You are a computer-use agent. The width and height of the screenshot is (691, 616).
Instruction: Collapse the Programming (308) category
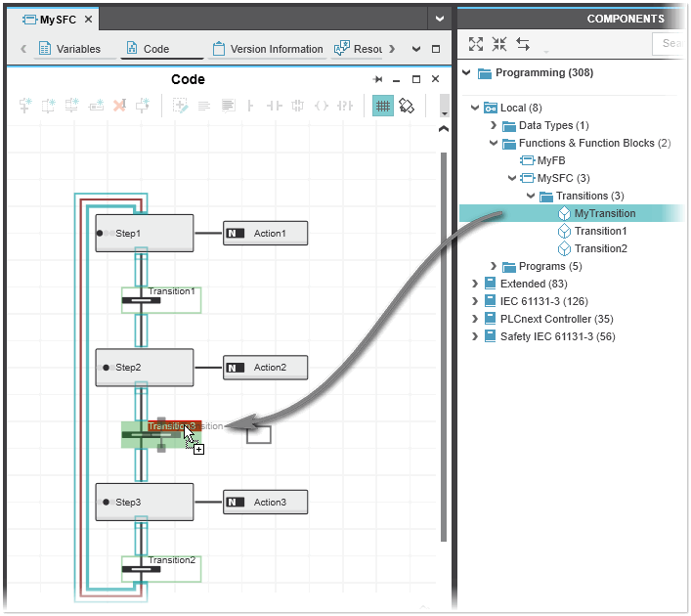[467, 72]
